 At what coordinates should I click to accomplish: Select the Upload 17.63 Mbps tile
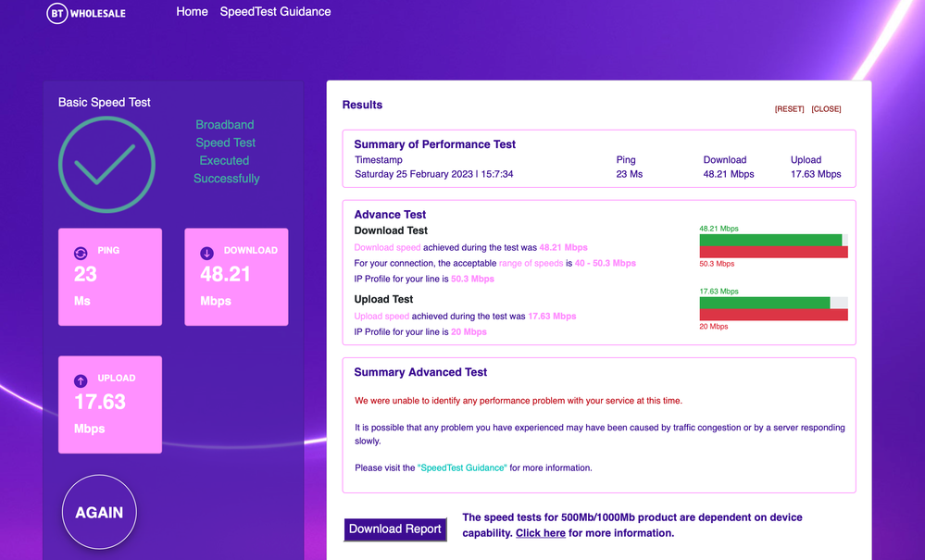coord(110,404)
